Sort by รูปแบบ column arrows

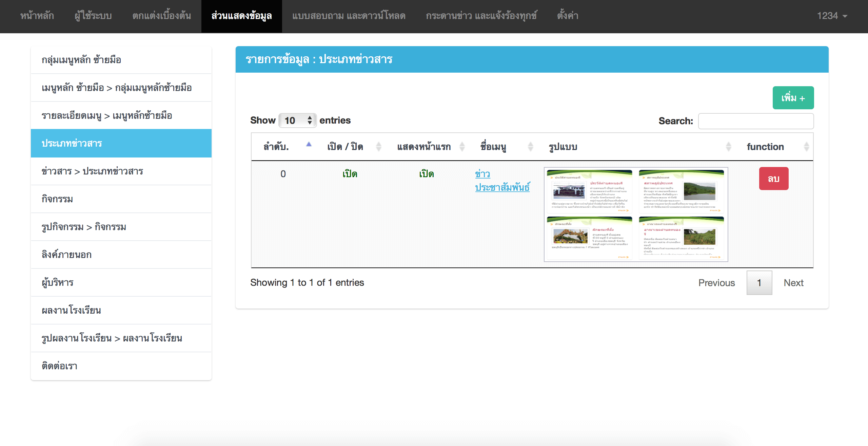click(728, 147)
